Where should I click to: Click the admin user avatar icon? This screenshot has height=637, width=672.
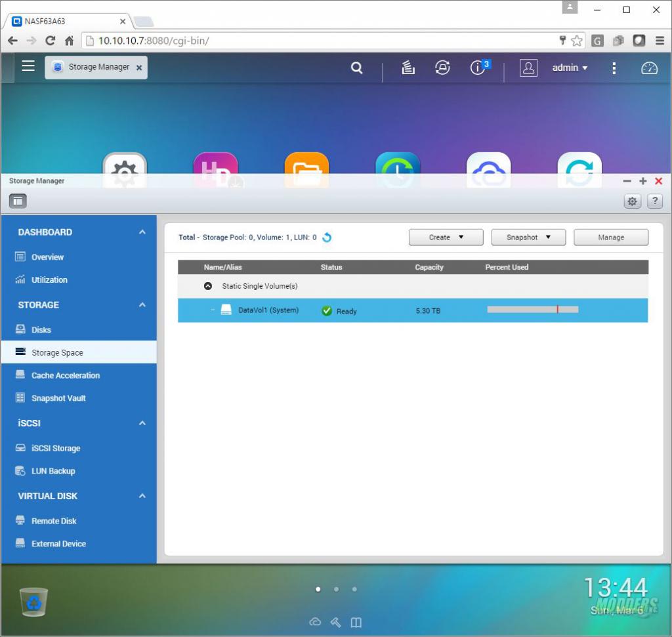[528, 68]
